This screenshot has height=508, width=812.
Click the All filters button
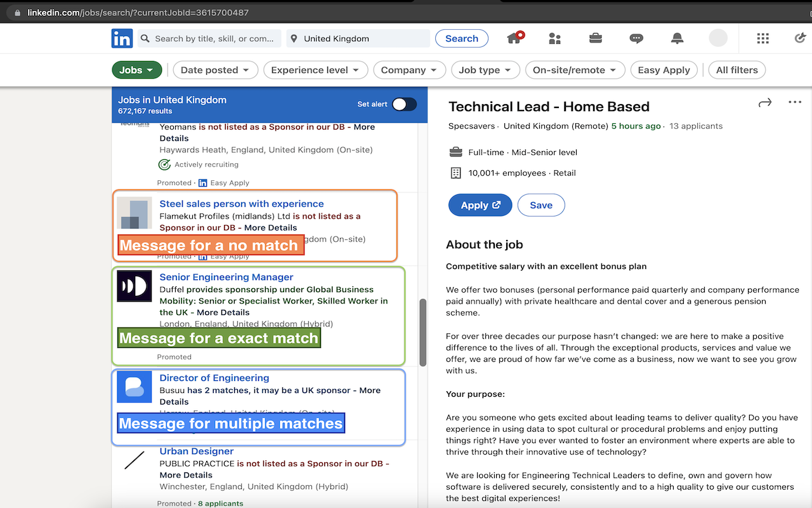click(x=737, y=70)
